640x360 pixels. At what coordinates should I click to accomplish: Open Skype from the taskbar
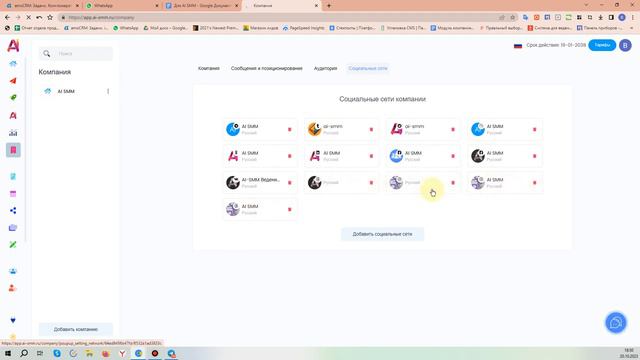[x=57, y=353]
